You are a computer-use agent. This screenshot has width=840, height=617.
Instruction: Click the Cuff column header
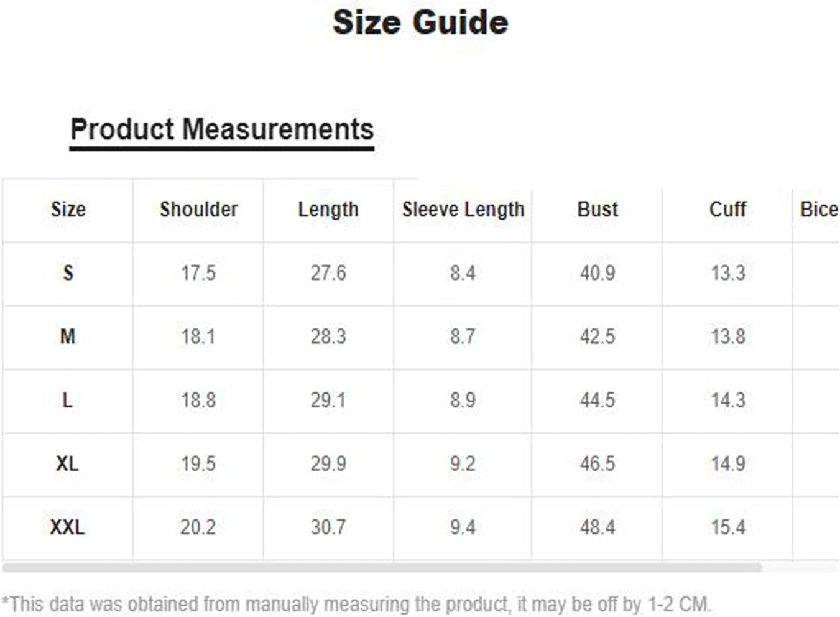click(727, 210)
